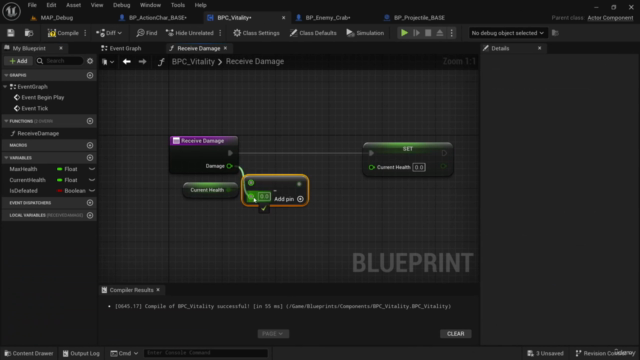Open the Tools menu
The image size is (640, 360).
178,5
